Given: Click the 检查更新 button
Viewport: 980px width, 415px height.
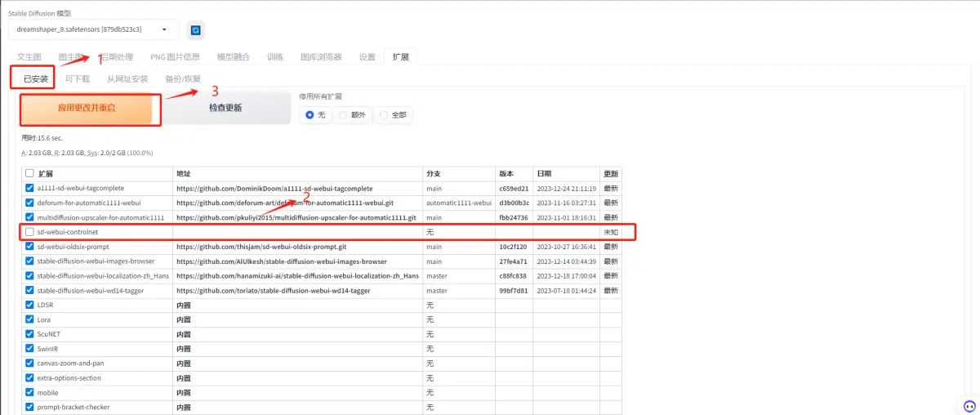Looking at the screenshot, I should coord(225,108).
